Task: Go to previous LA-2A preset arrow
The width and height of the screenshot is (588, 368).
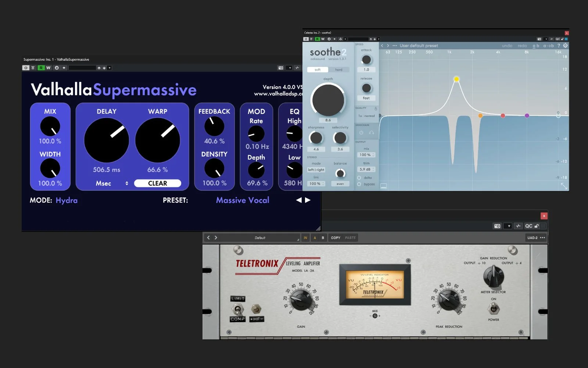Action: pyautogui.click(x=208, y=237)
